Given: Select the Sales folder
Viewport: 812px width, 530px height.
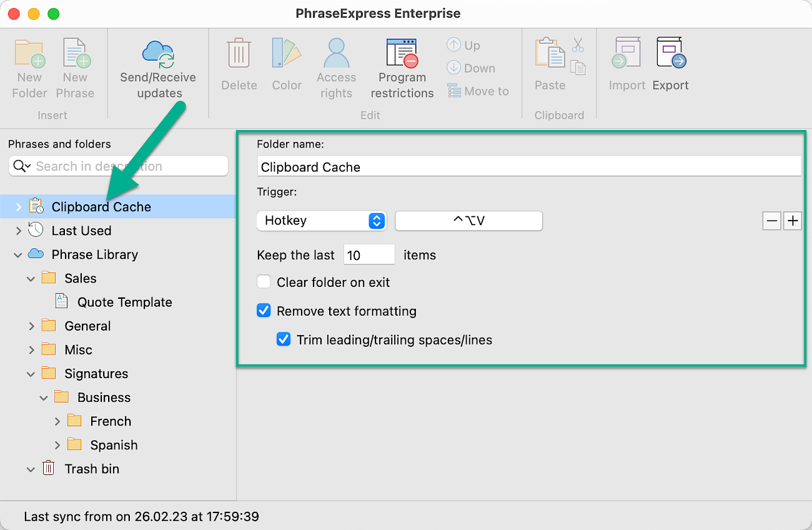Looking at the screenshot, I should [x=81, y=278].
